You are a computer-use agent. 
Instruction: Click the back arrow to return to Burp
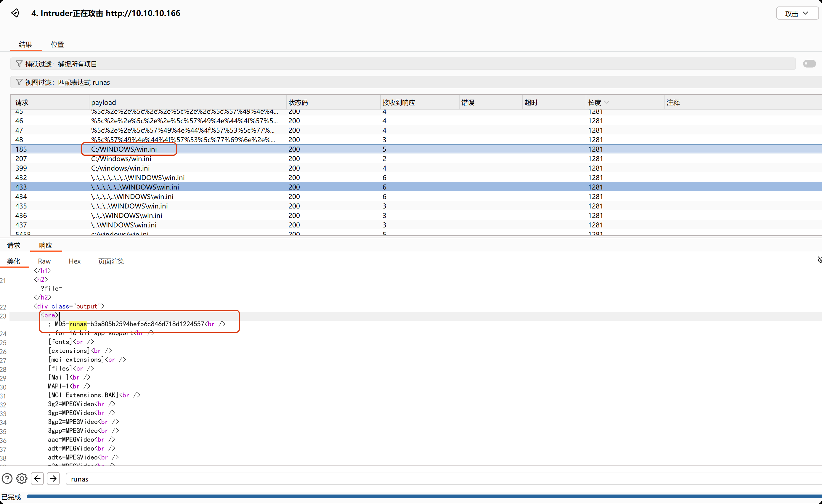click(x=15, y=13)
